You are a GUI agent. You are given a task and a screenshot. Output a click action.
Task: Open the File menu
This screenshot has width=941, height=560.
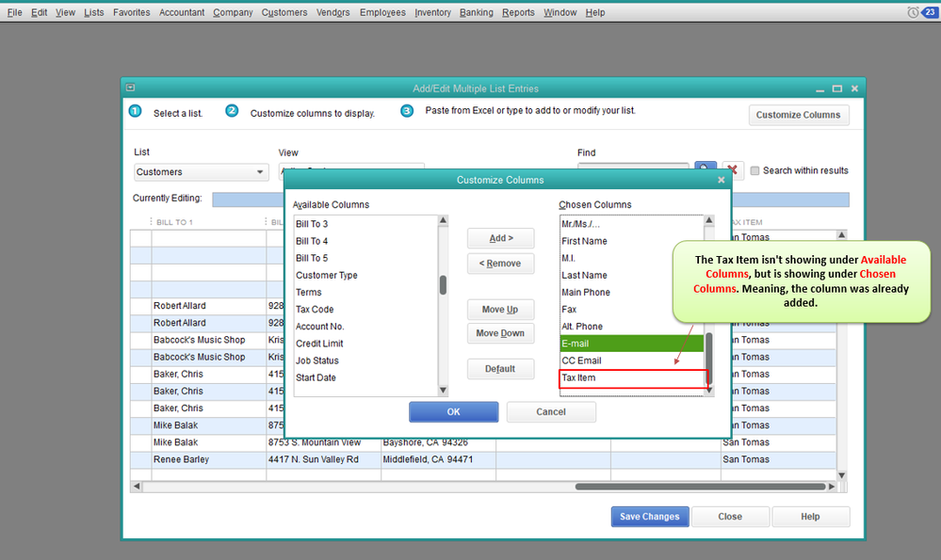coord(14,12)
